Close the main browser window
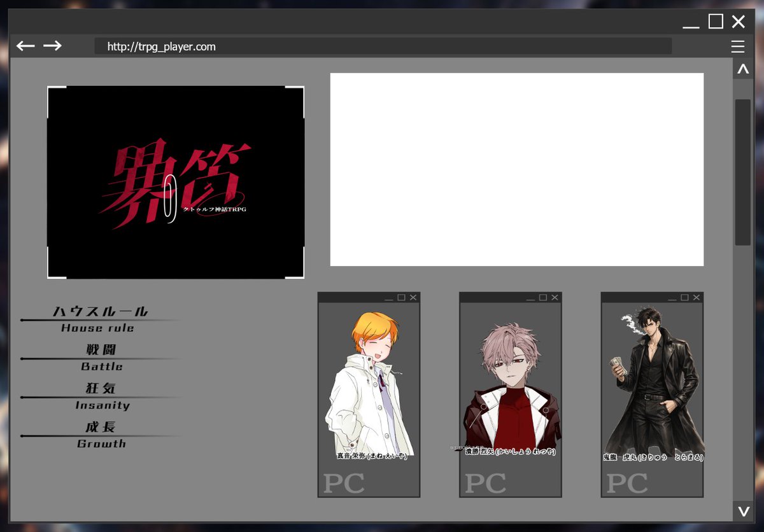 click(x=739, y=22)
